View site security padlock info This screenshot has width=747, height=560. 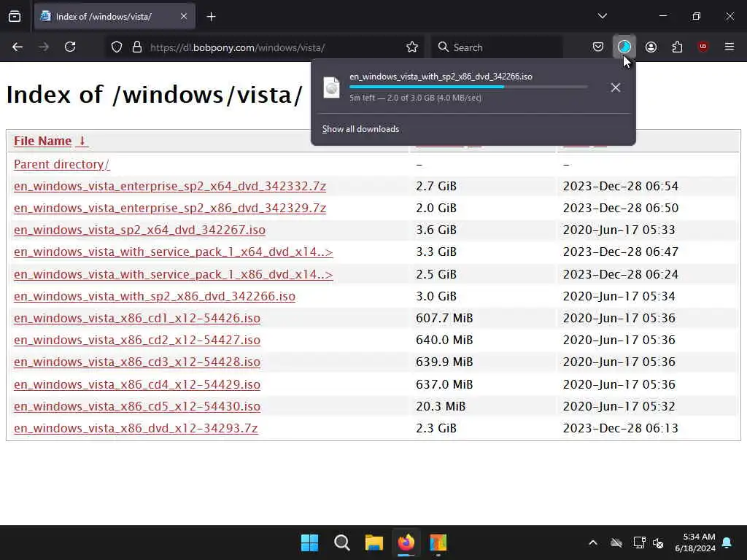click(x=137, y=47)
